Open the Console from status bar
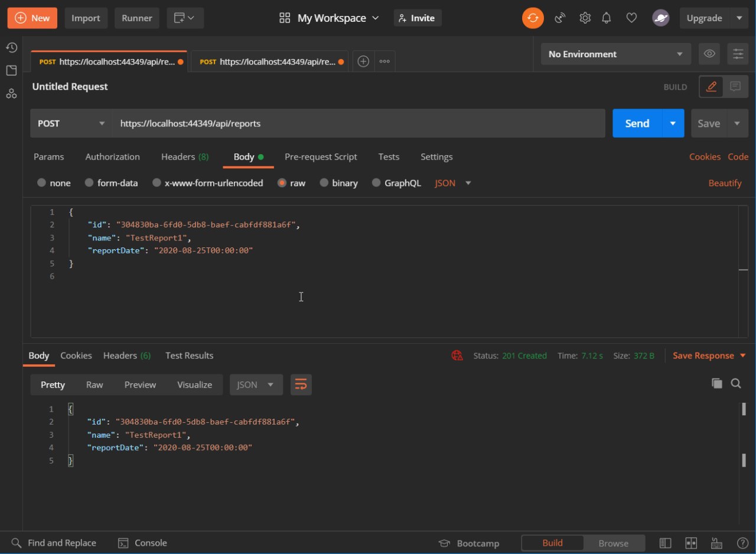The image size is (756, 554). pyautogui.click(x=142, y=543)
